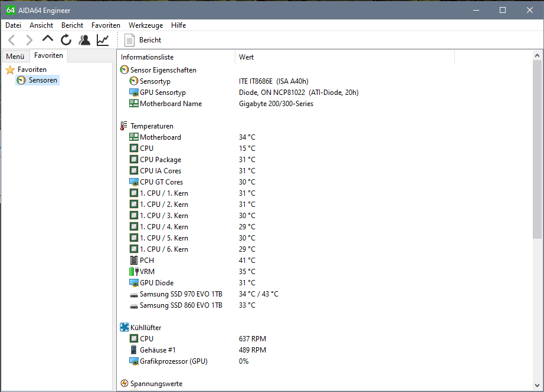Select the PCH '41 °C' value
Screen dimensions: 544x392
coord(247,261)
